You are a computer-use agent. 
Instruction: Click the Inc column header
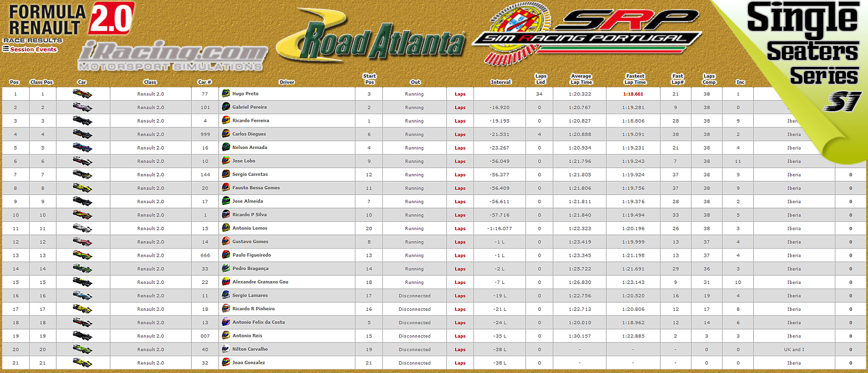pos(740,82)
